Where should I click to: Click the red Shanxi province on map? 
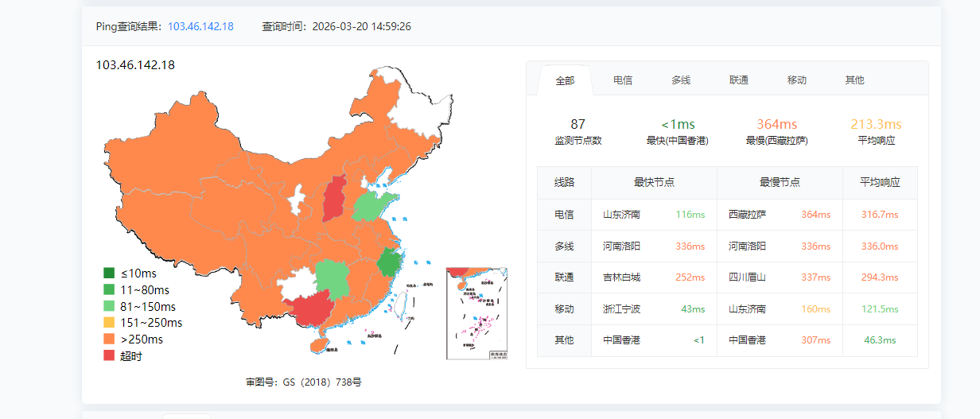[334, 199]
